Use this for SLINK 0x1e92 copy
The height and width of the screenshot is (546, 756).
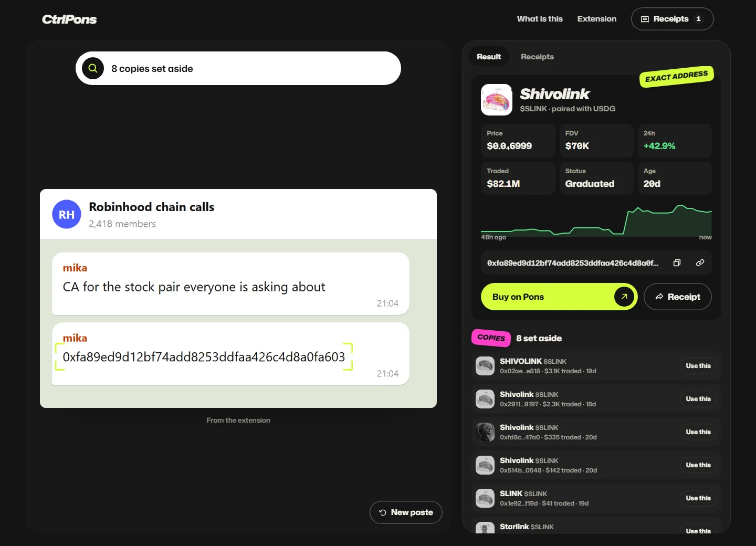(698, 498)
